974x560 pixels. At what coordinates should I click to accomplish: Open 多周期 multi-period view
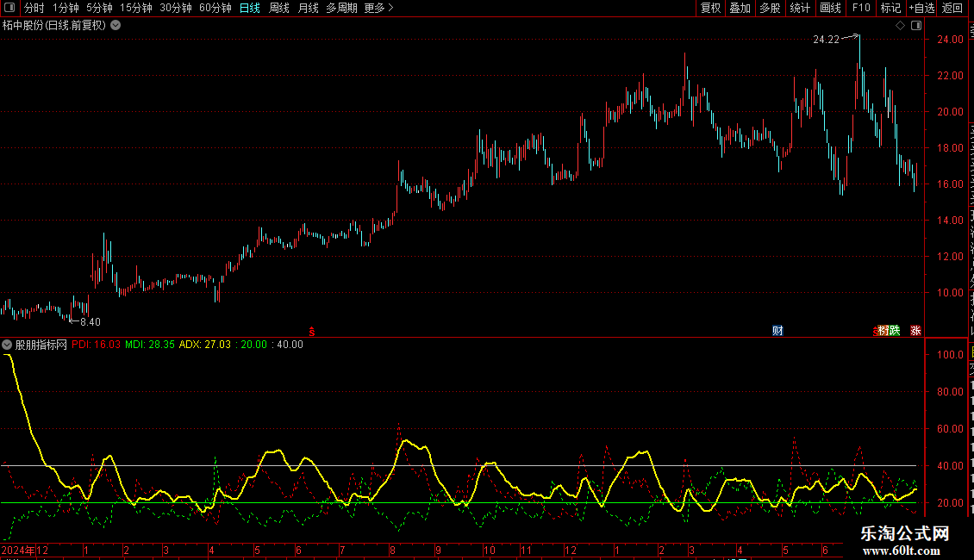coord(341,8)
